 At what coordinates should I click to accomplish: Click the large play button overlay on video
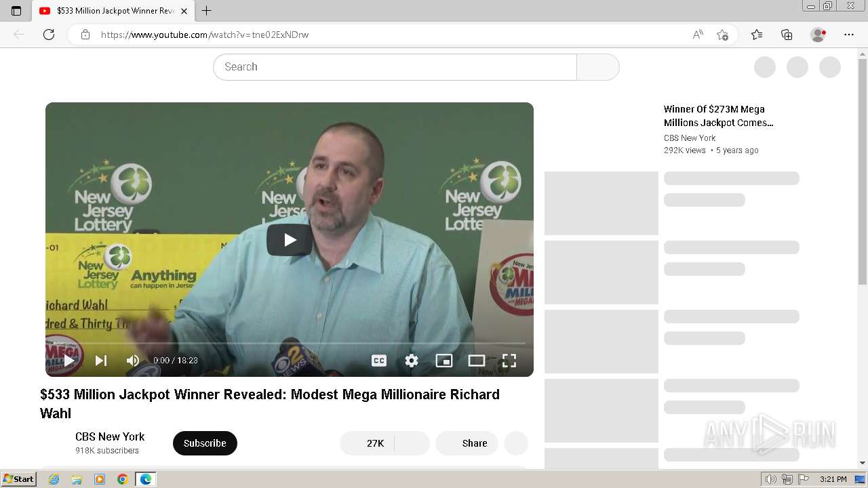coord(290,240)
